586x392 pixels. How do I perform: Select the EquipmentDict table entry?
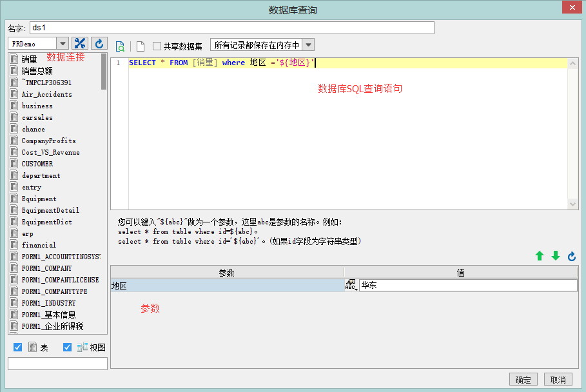46,222
